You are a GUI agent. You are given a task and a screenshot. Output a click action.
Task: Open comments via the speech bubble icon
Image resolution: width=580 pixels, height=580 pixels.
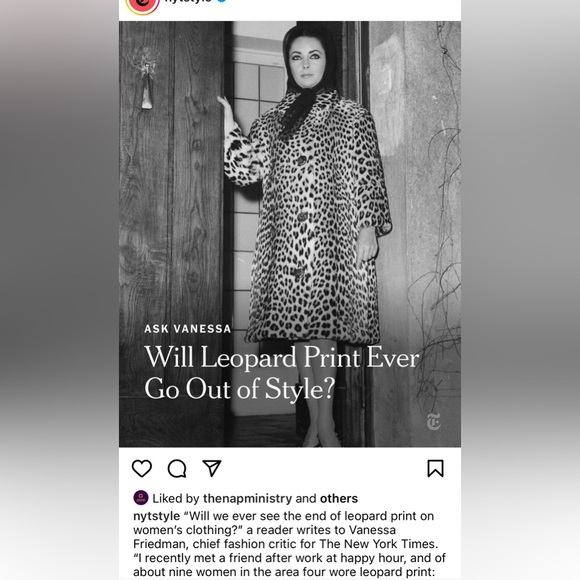(177, 468)
